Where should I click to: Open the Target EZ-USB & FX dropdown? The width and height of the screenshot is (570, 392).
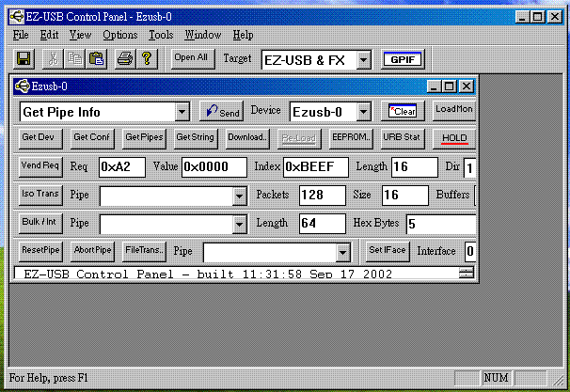click(x=363, y=59)
